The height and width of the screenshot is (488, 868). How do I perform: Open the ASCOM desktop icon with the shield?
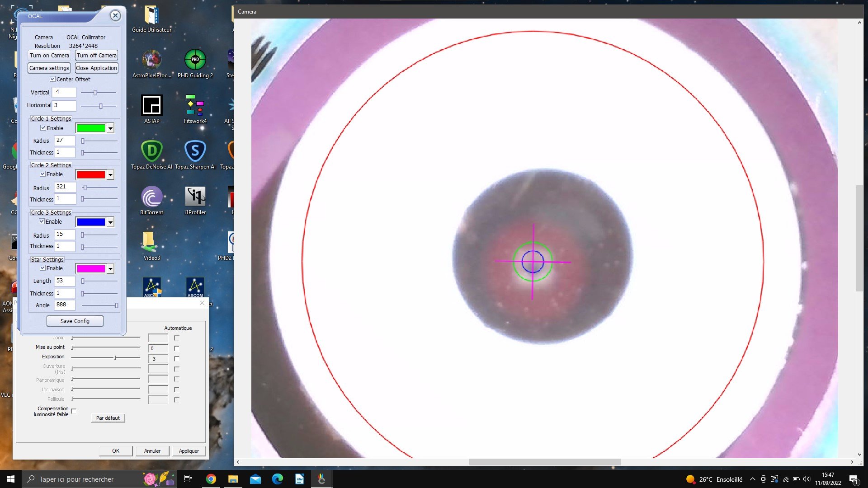click(152, 287)
